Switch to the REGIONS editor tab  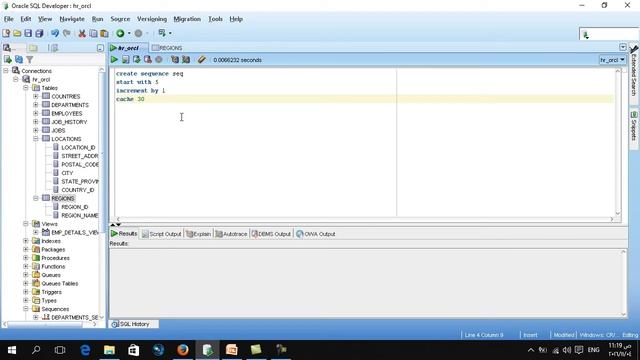[x=167, y=48]
